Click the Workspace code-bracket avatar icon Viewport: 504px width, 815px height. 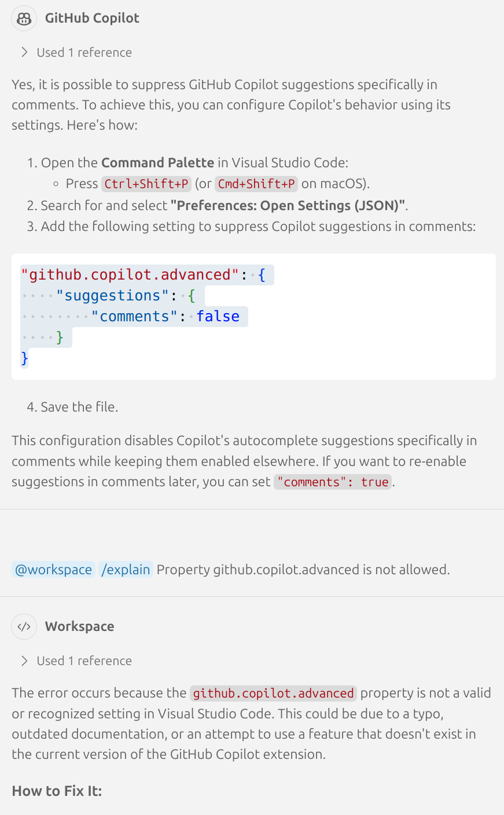pos(24,626)
